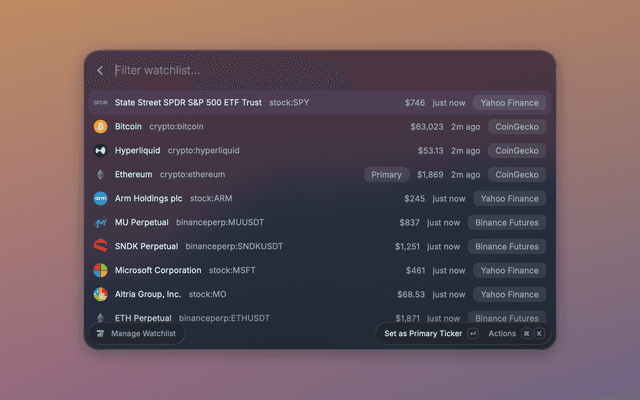Click the binanceperp:ETHUSDT identifier
Image resolution: width=640 pixels, height=400 pixels.
coord(224,318)
